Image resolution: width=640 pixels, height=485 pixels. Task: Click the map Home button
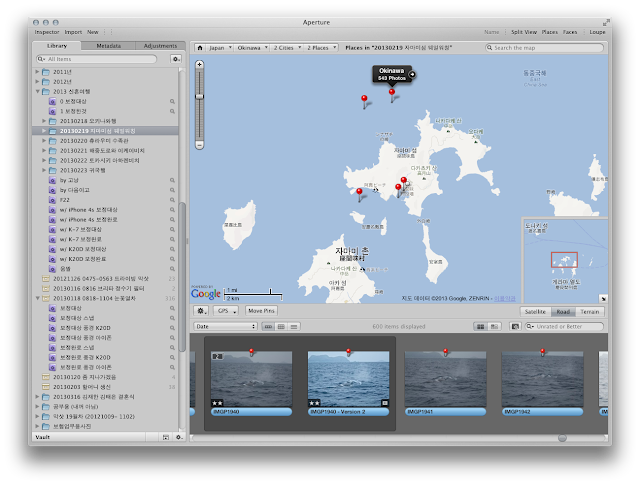(200, 48)
